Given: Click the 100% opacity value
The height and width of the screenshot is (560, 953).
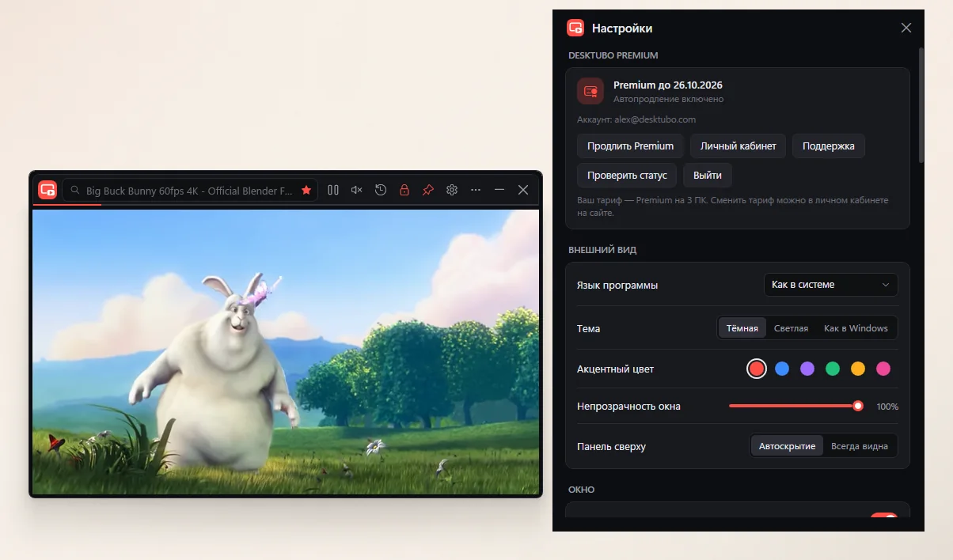Looking at the screenshot, I should pyautogui.click(x=887, y=407).
